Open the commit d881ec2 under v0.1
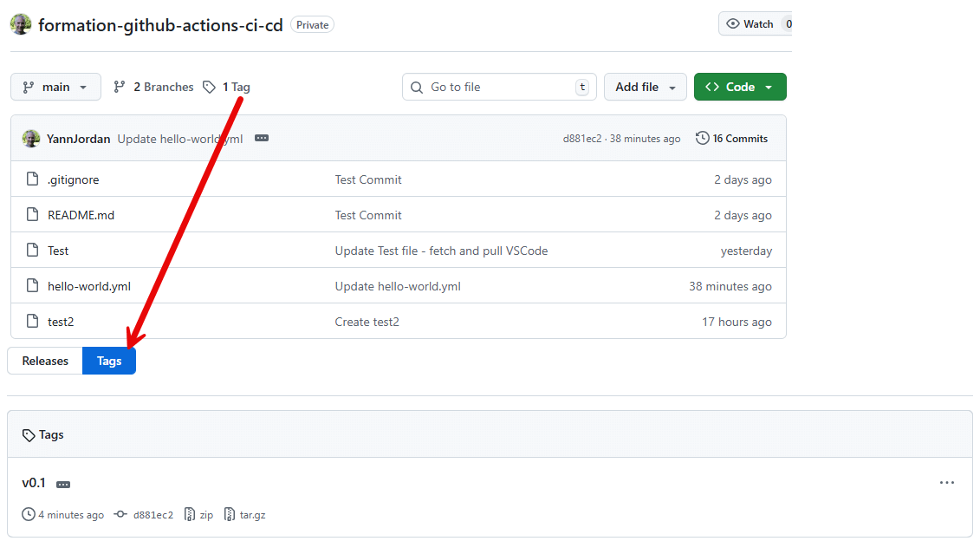The width and height of the screenshot is (980, 541). [152, 514]
